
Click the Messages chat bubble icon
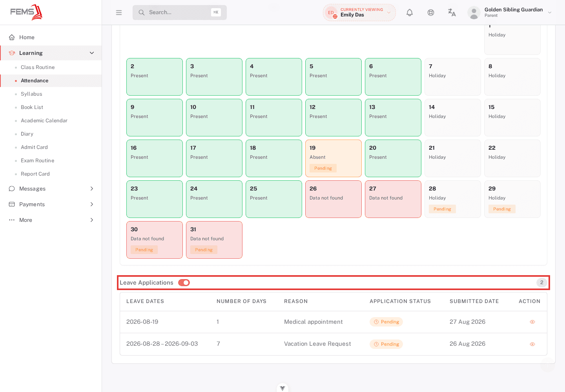coord(12,189)
